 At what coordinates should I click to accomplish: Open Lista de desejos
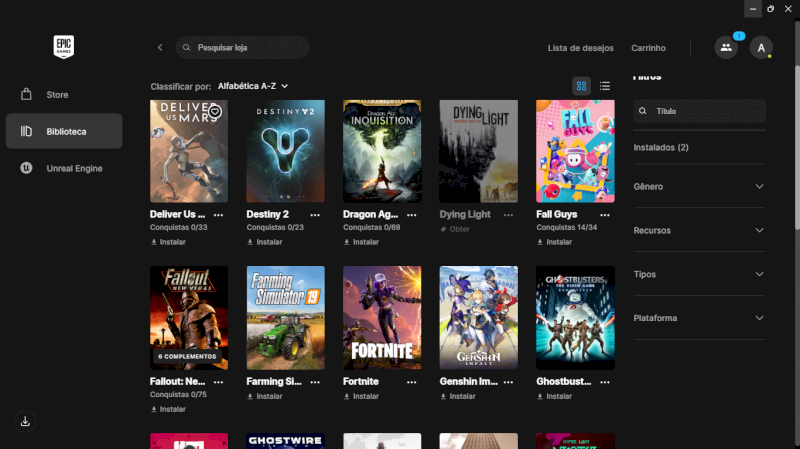point(581,48)
